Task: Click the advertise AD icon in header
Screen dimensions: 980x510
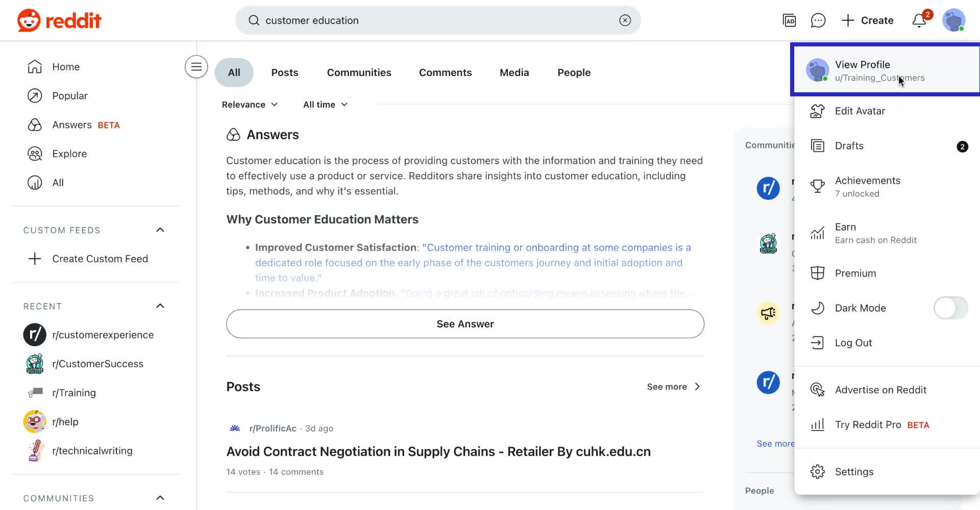Action: tap(789, 20)
